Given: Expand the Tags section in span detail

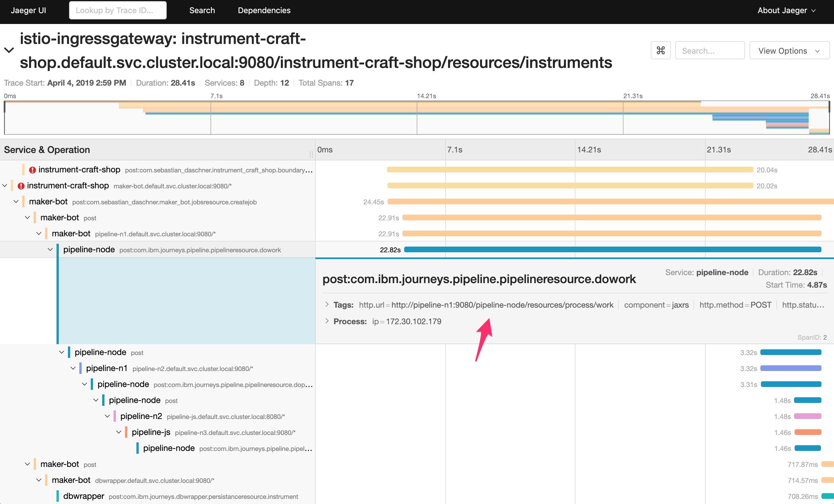Looking at the screenshot, I should click(327, 304).
